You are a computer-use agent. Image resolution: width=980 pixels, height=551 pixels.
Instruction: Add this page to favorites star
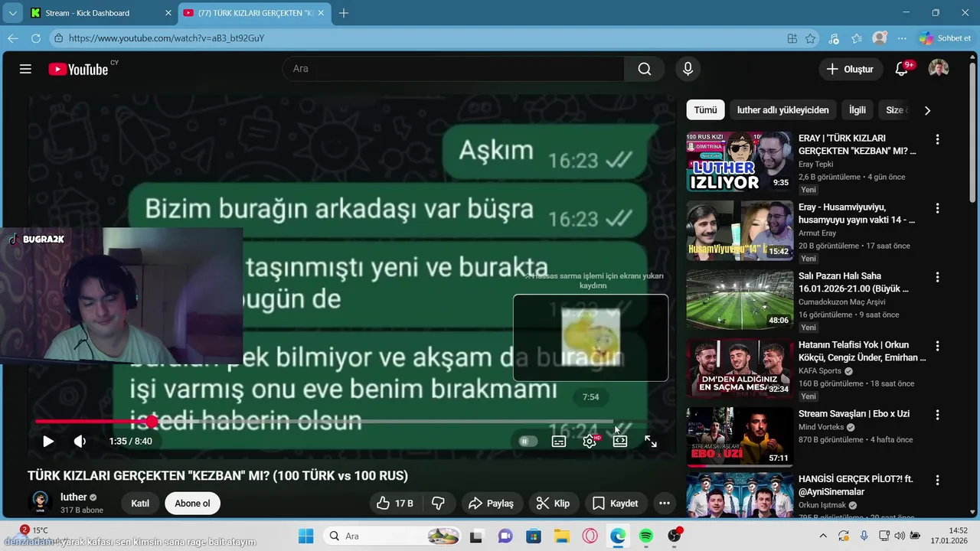pyautogui.click(x=811, y=38)
